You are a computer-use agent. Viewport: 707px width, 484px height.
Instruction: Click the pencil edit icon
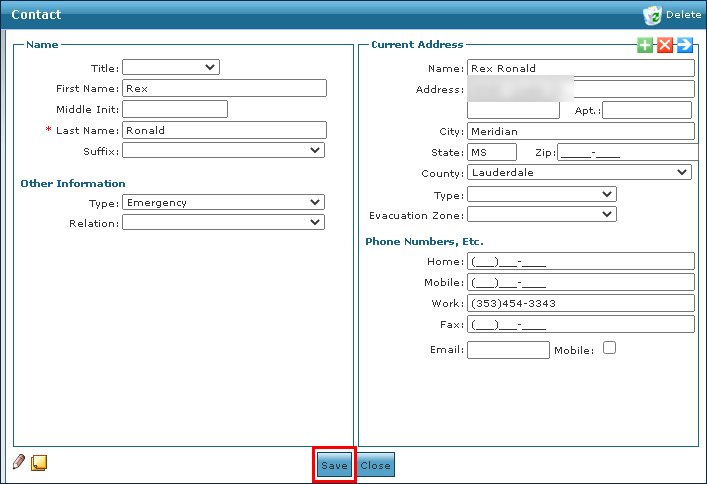pyautogui.click(x=19, y=462)
